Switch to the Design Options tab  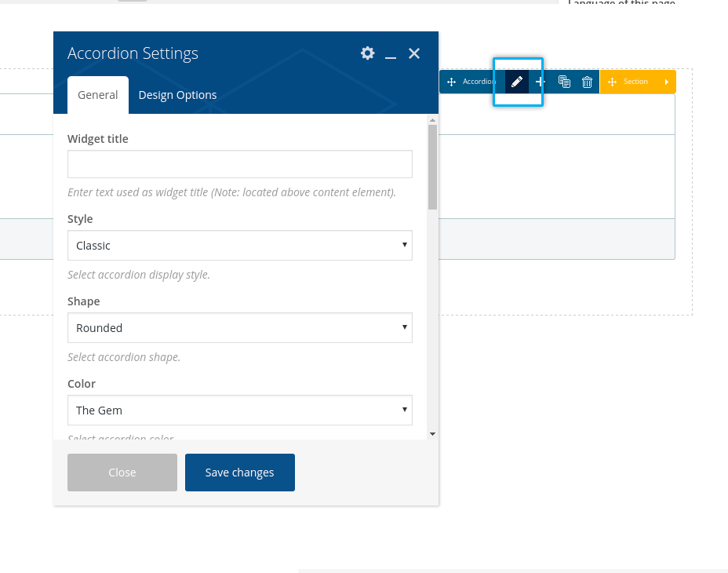177,95
